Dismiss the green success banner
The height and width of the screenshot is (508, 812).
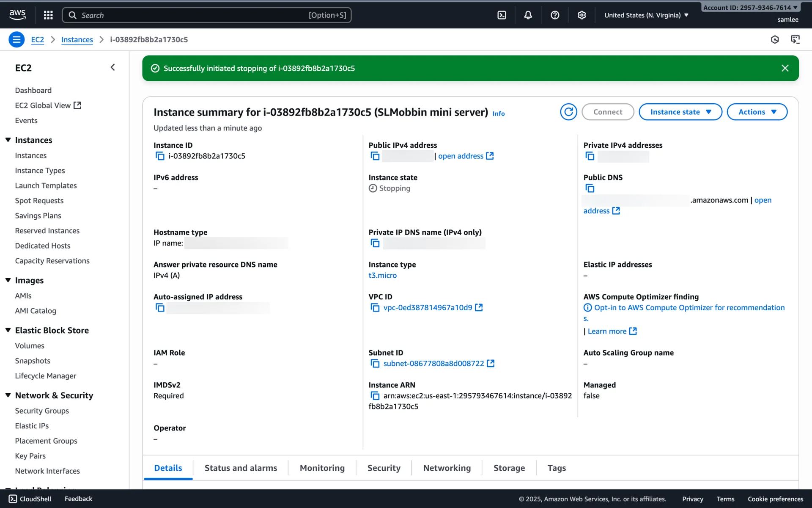coord(785,68)
